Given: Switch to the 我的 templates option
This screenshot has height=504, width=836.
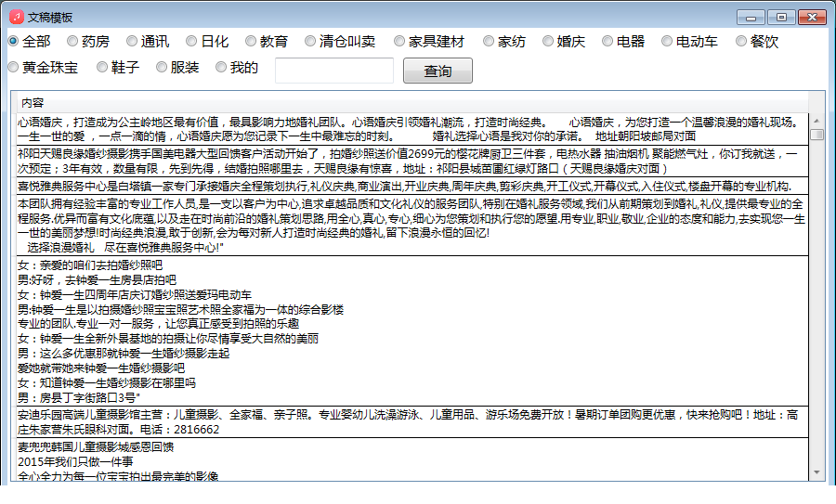Looking at the screenshot, I should pos(222,67).
